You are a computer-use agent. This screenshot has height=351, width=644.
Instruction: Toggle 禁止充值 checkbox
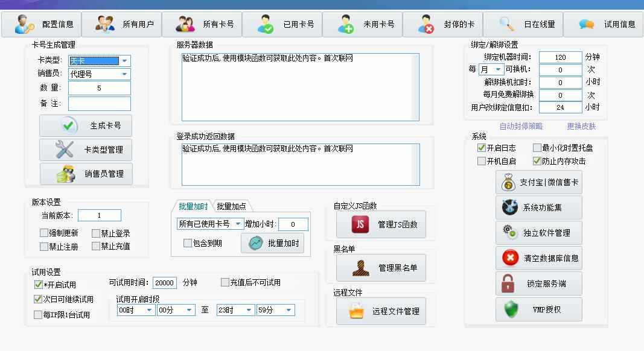pos(96,246)
